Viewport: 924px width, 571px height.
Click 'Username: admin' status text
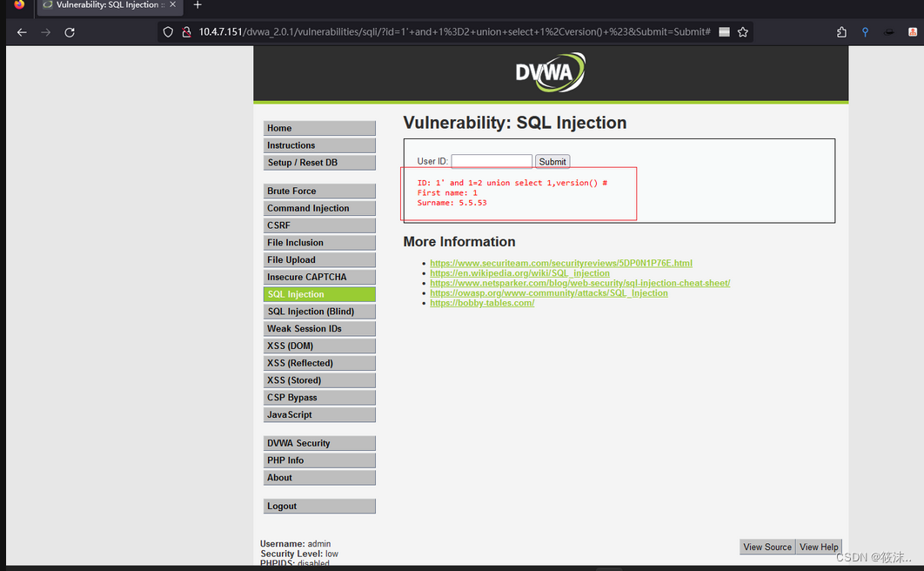point(295,543)
